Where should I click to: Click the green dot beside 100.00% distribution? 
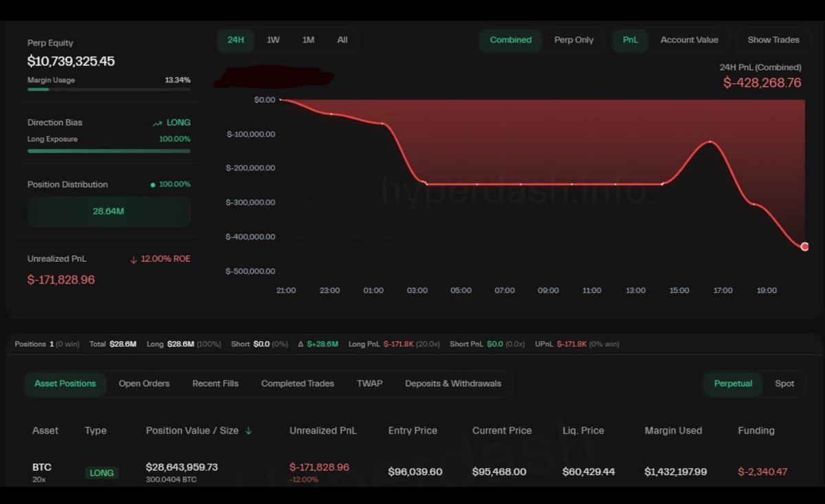[x=153, y=185]
